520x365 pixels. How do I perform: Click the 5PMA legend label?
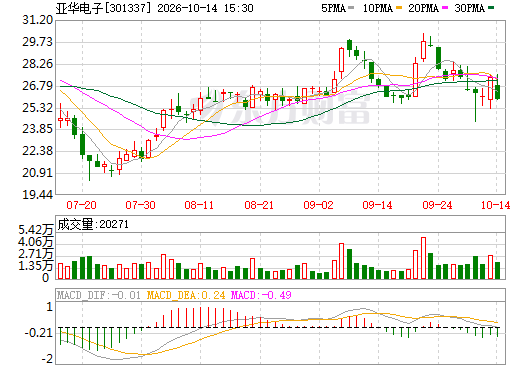[x=333, y=8]
